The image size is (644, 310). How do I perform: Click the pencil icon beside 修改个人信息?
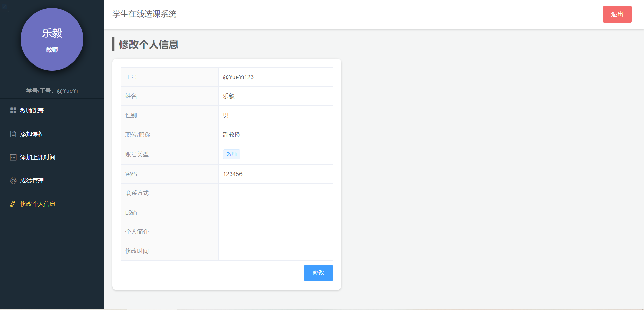[x=13, y=204]
